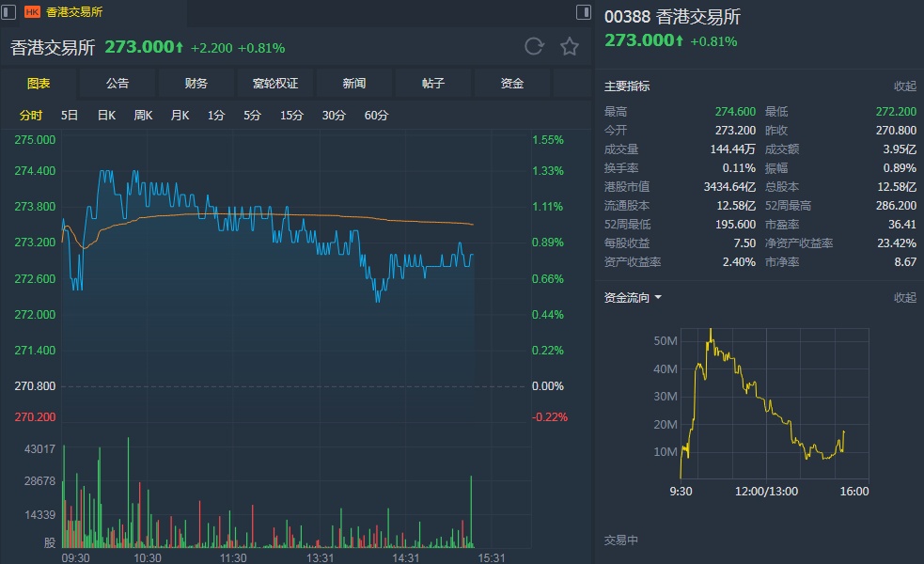
Task: Select the 15分 chart interval
Action: point(291,115)
